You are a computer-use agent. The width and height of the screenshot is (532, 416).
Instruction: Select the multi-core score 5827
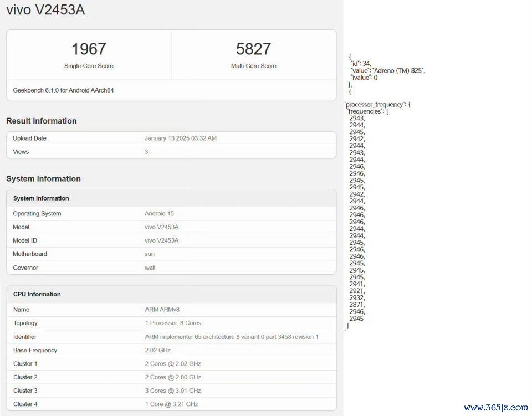pos(253,49)
